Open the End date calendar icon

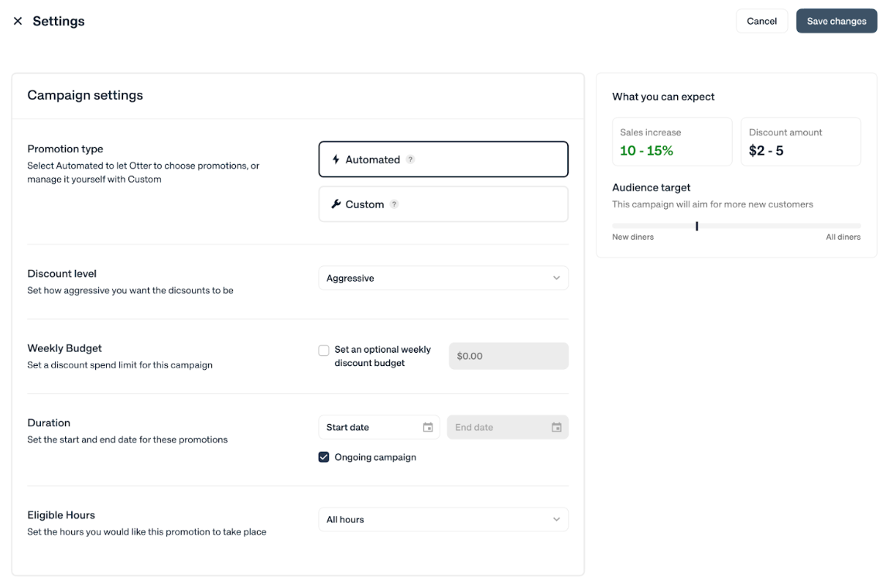(x=556, y=428)
